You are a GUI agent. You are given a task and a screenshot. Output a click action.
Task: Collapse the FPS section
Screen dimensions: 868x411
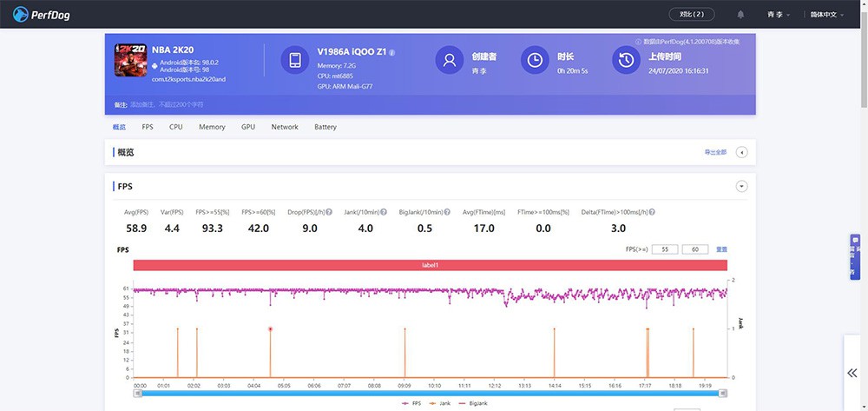[x=742, y=187]
